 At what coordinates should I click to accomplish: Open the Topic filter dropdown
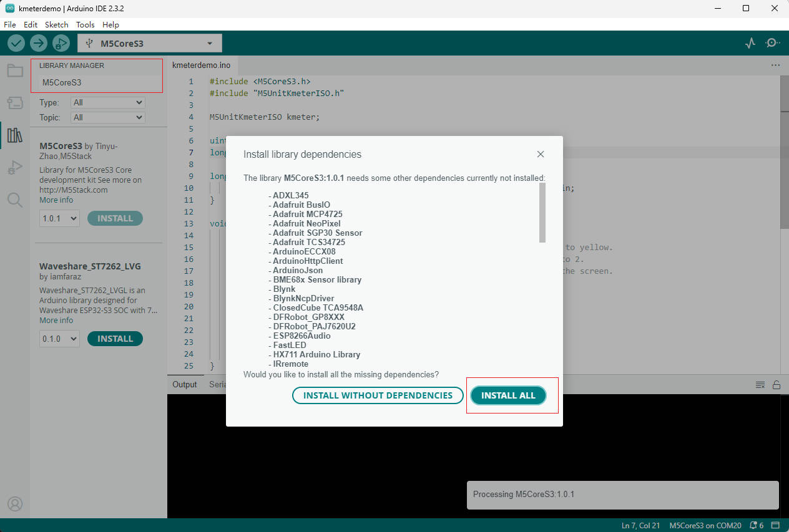tap(109, 117)
